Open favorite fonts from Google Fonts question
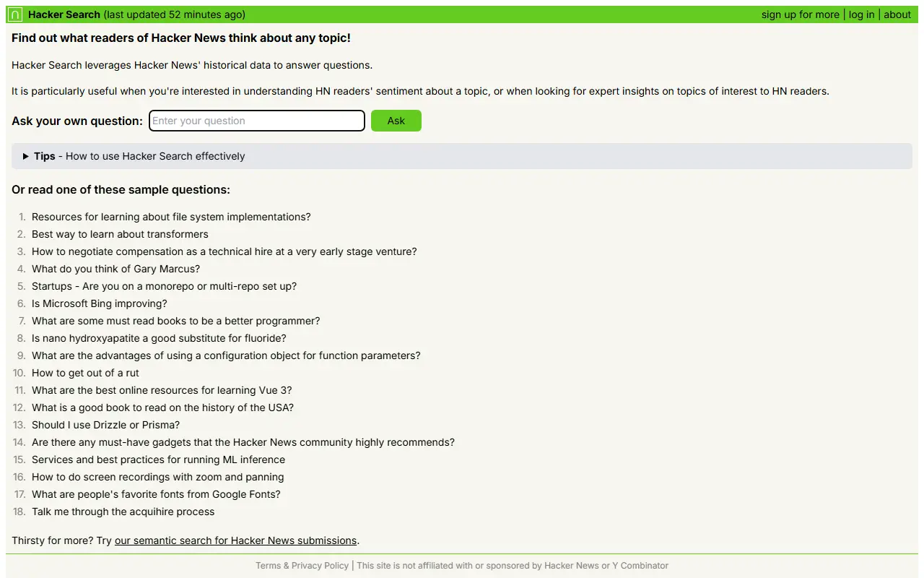 156,494
